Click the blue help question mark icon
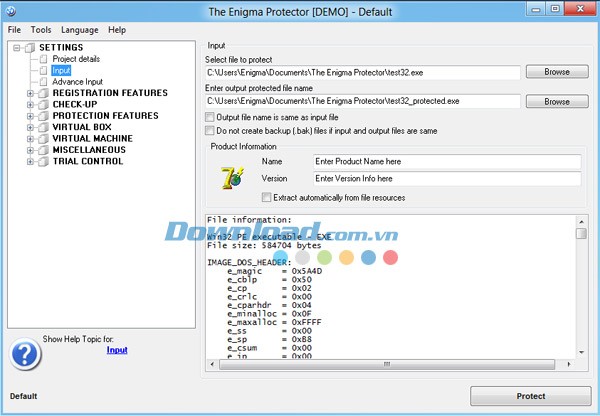The width and height of the screenshot is (600, 416). point(24,354)
